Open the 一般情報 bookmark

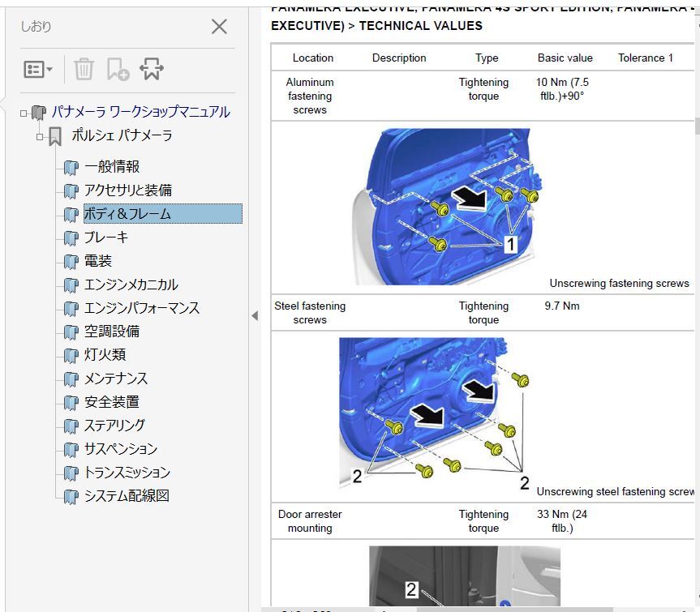point(112,167)
